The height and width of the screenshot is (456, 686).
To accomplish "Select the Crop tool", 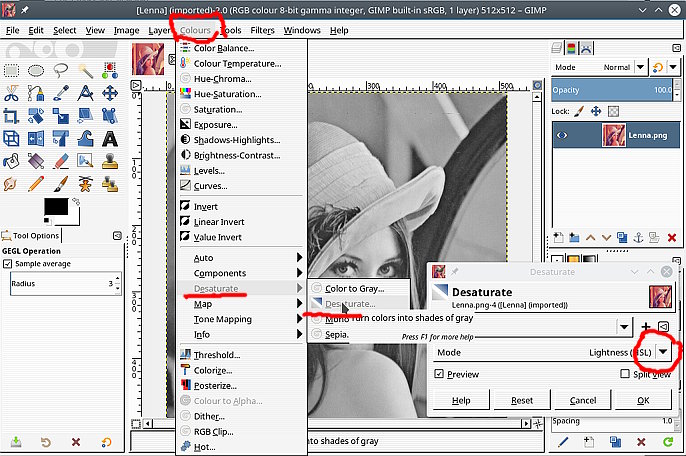I will tap(11, 116).
